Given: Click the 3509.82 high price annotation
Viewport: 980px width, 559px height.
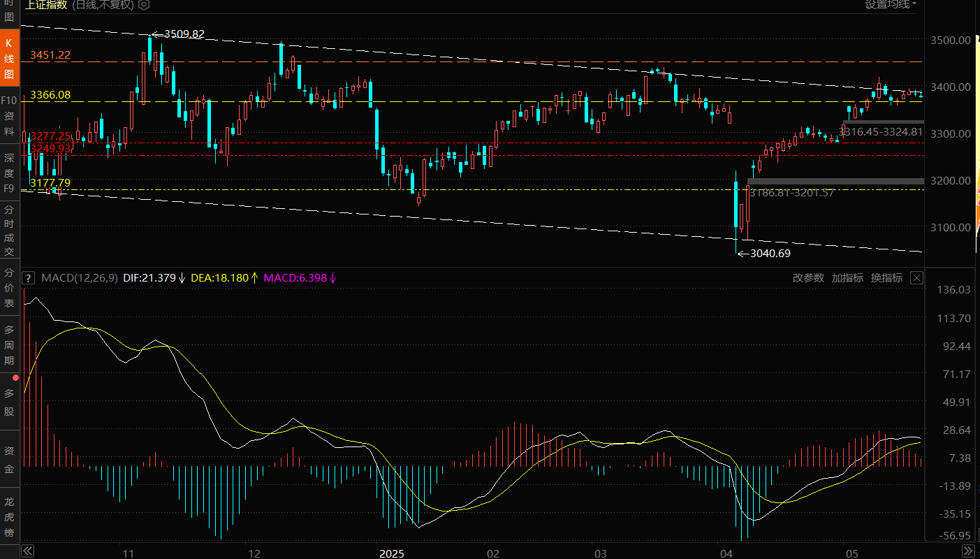Looking at the screenshot, I should (x=184, y=34).
